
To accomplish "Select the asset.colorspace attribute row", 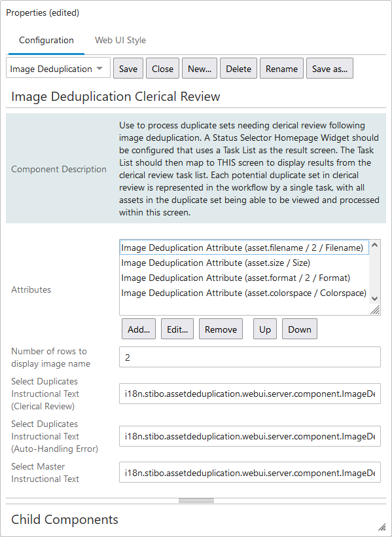I will [x=244, y=293].
